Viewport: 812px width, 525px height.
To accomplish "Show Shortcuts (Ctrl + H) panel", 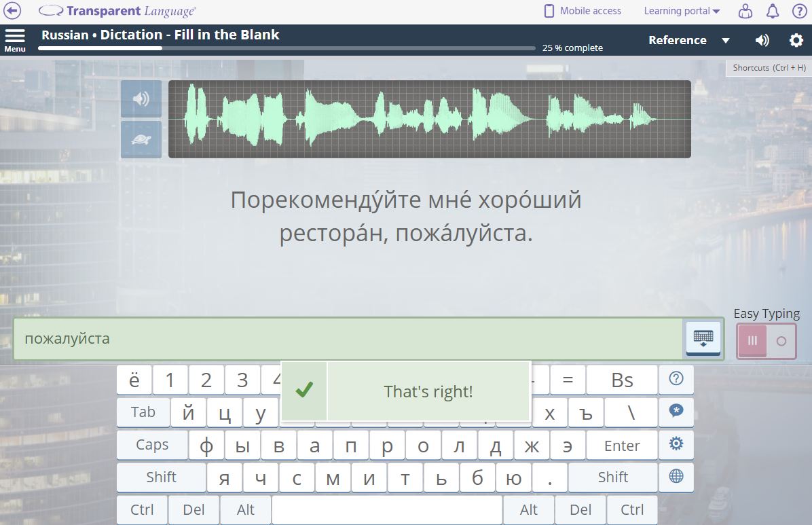I will (x=769, y=68).
